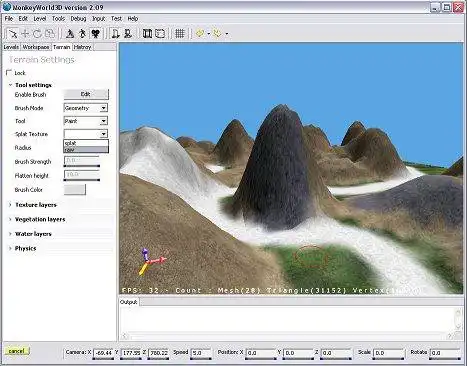
Task: Click the Camera Z value field
Action: pyautogui.click(x=159, y=353)
